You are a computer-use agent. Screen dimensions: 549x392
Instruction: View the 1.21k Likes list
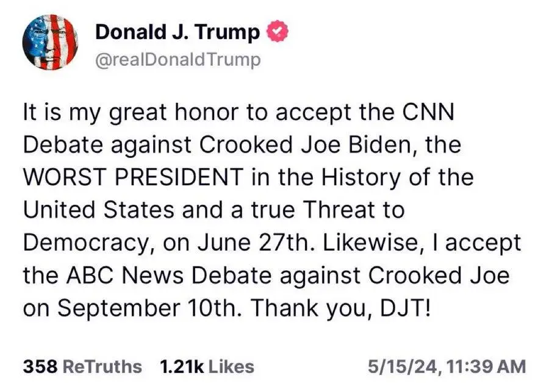pyautogui.click(x=207, y=366)
